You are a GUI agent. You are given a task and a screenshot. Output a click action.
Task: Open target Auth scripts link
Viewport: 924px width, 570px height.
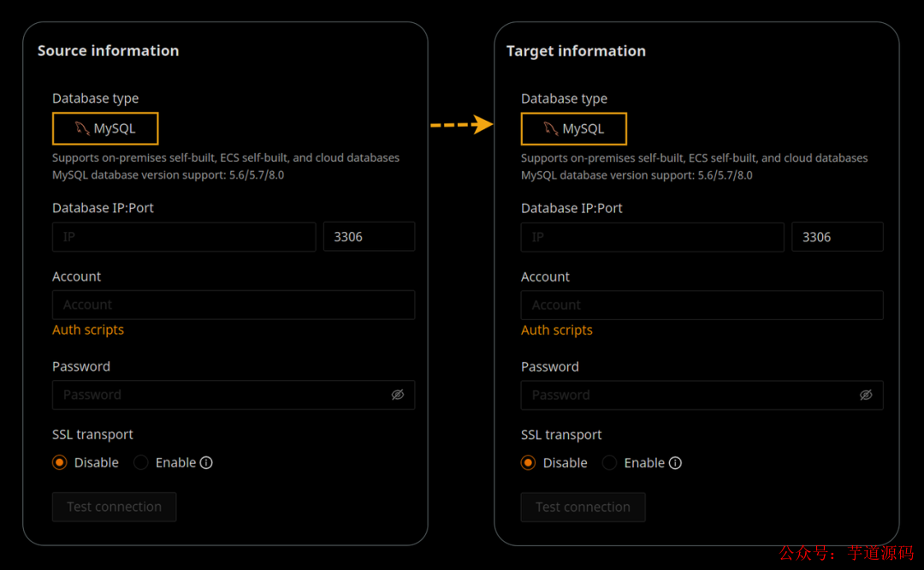tap(556, 330)
